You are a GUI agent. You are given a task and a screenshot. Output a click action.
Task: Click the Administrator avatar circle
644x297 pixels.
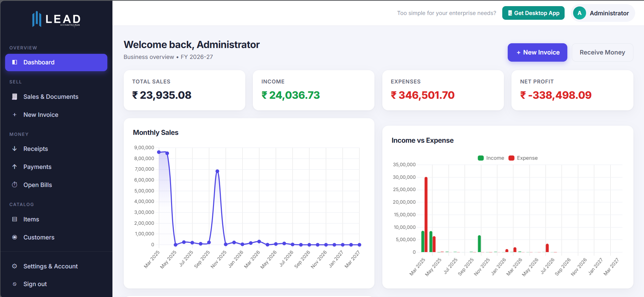point(579,13)
